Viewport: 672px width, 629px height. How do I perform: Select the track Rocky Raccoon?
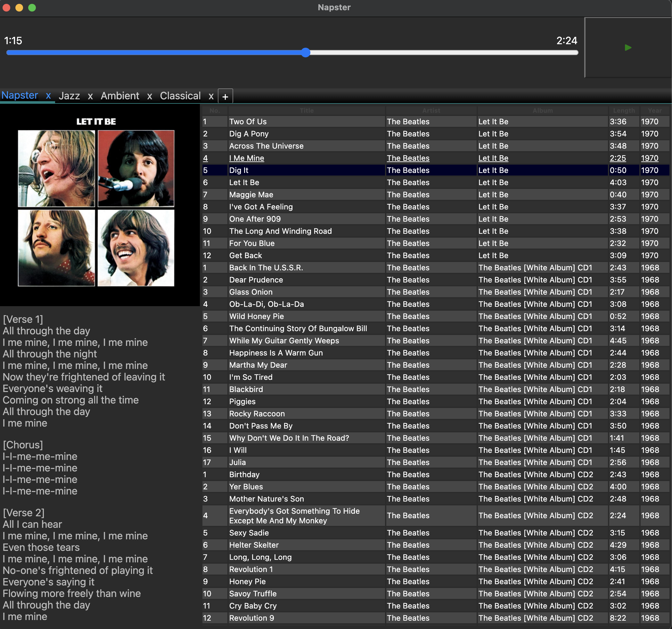pyautogui.click(x=435, y=414)
